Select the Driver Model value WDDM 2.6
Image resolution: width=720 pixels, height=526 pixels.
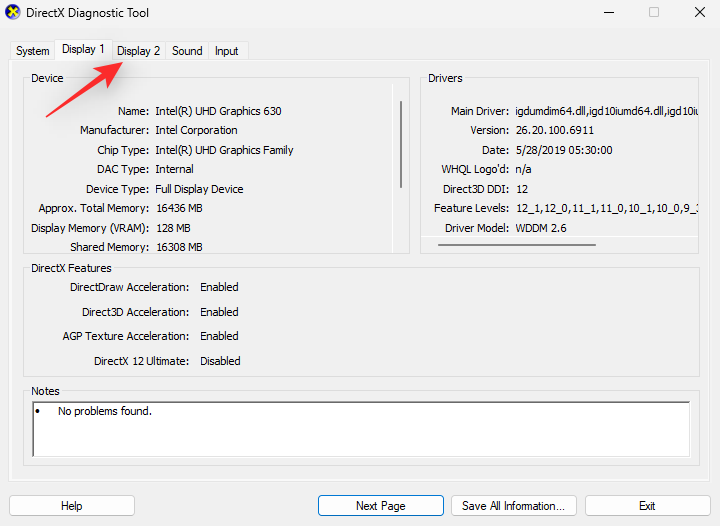click(541, 228)
